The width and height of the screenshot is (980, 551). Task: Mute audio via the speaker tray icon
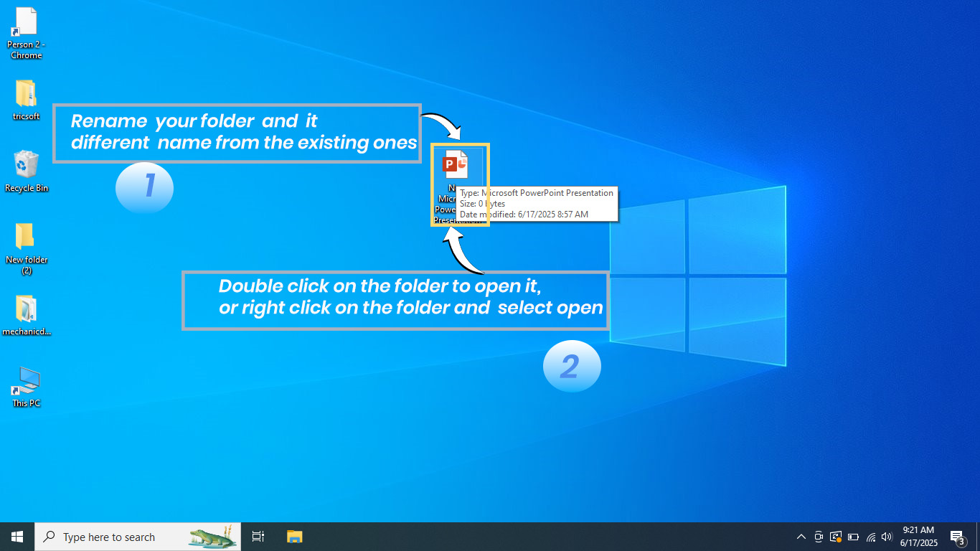(x=887, y=536)
